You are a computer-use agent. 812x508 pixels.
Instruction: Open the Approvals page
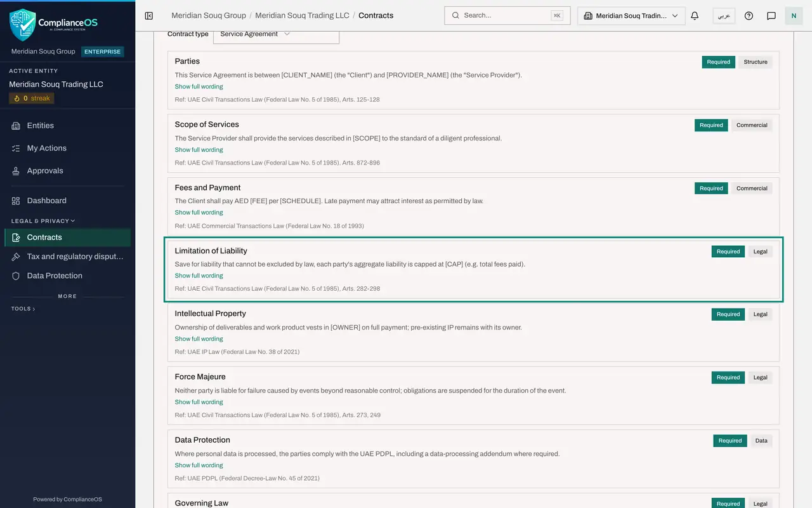click(67, 171)
